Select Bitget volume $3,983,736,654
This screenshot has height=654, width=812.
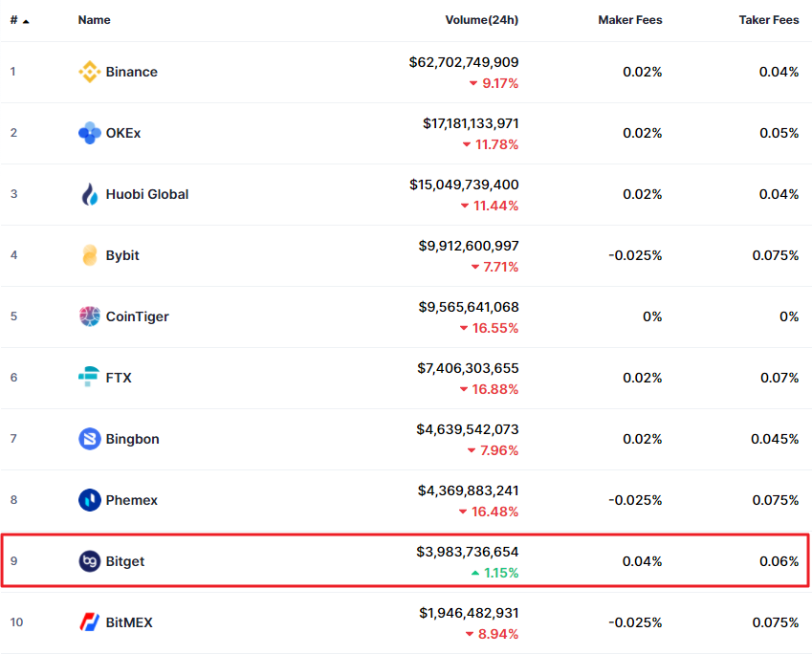[468, 552]
